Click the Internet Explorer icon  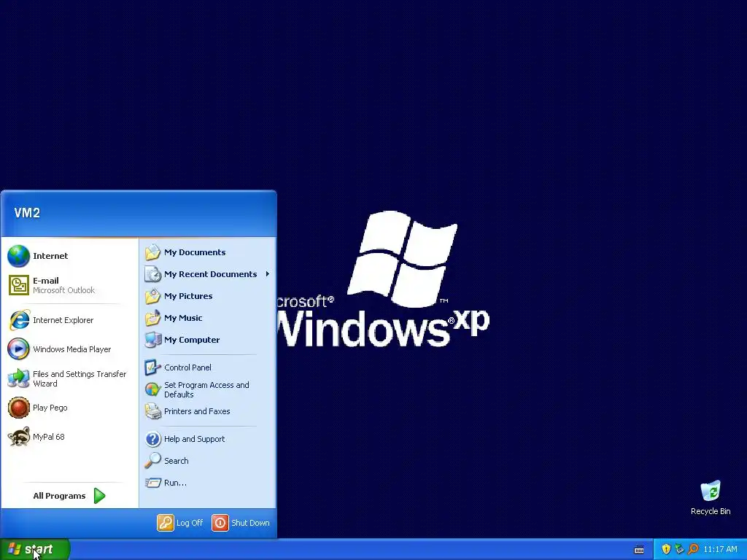19,320
